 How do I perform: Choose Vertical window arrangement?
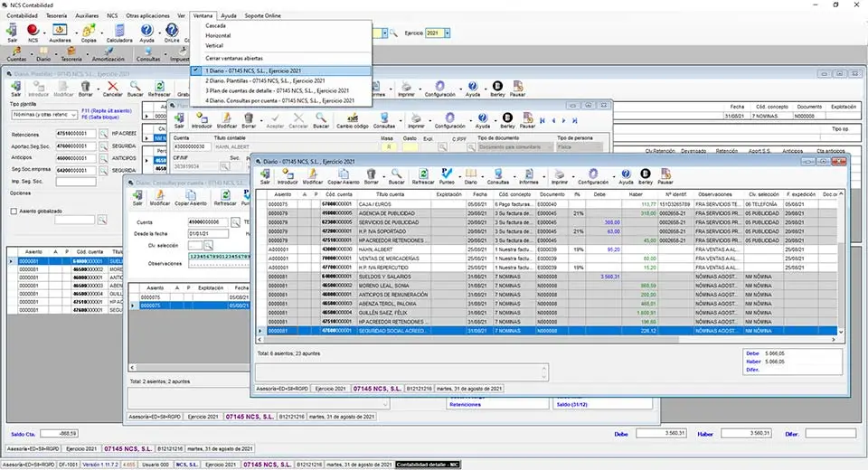coord(214,45)
